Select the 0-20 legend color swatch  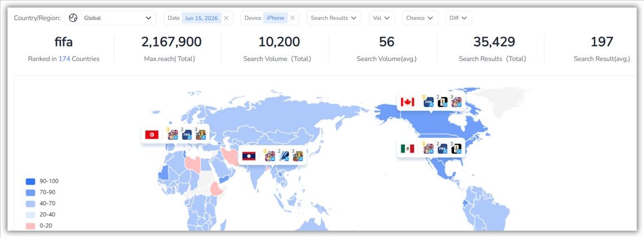click(x=31, y=226)
